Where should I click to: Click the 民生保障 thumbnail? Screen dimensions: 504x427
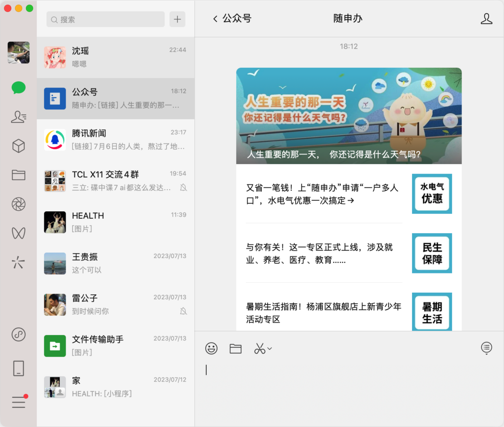pos(432,253)
